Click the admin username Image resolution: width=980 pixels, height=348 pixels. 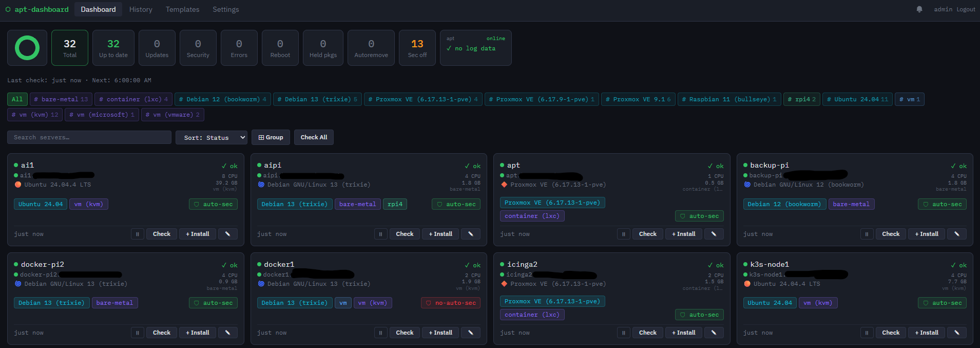(x=943, y=9)
